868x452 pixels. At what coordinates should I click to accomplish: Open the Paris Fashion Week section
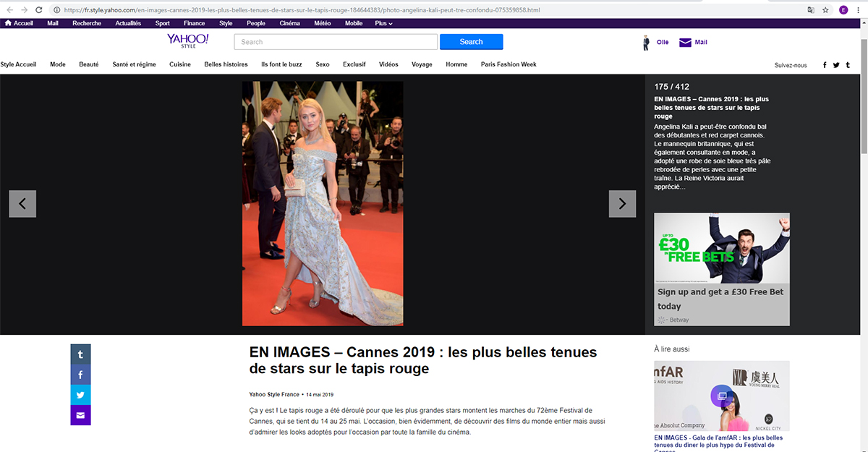pos(509,64)
